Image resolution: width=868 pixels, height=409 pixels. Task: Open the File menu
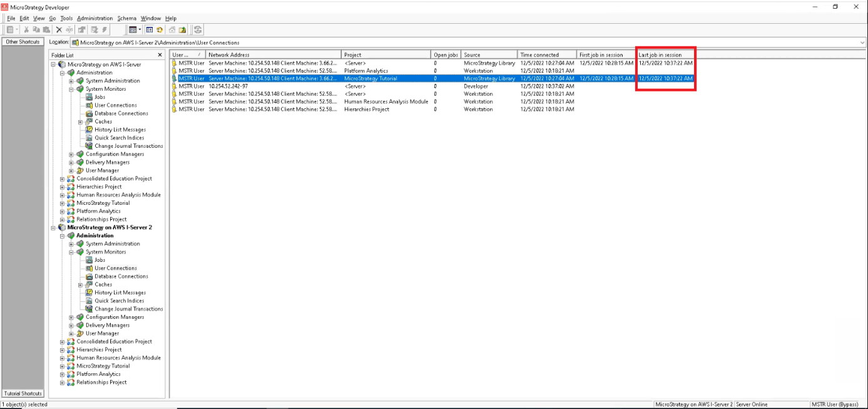point(11,18)
